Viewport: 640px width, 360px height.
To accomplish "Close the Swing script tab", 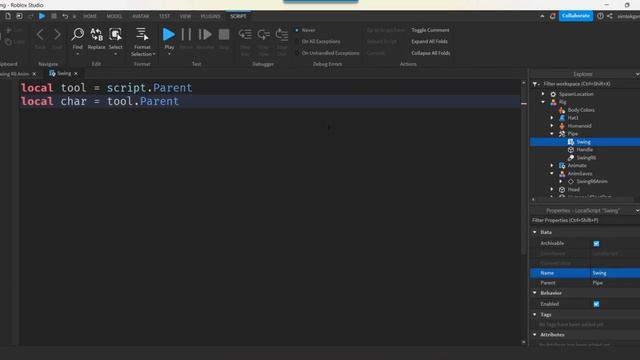I will [76, 73].
